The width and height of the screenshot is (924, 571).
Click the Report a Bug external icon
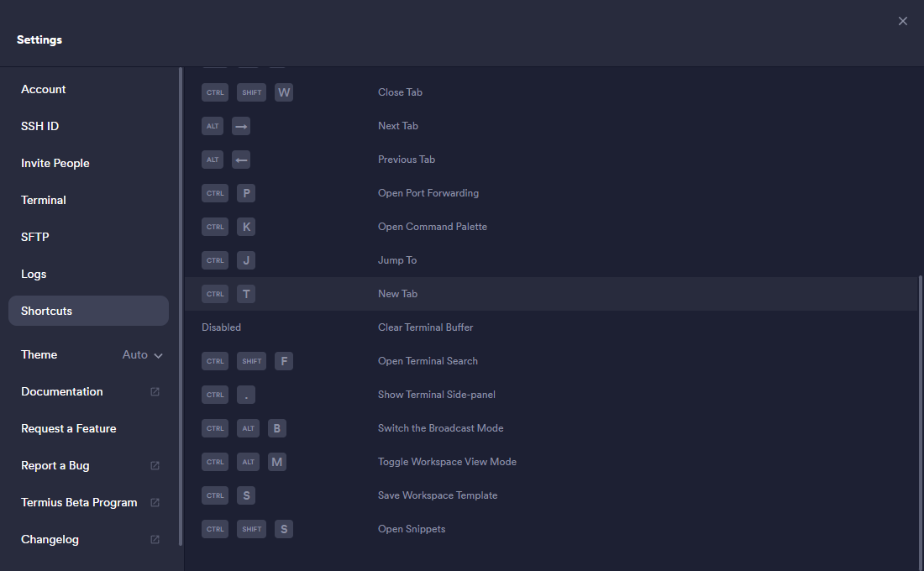[x=155, y=465]
